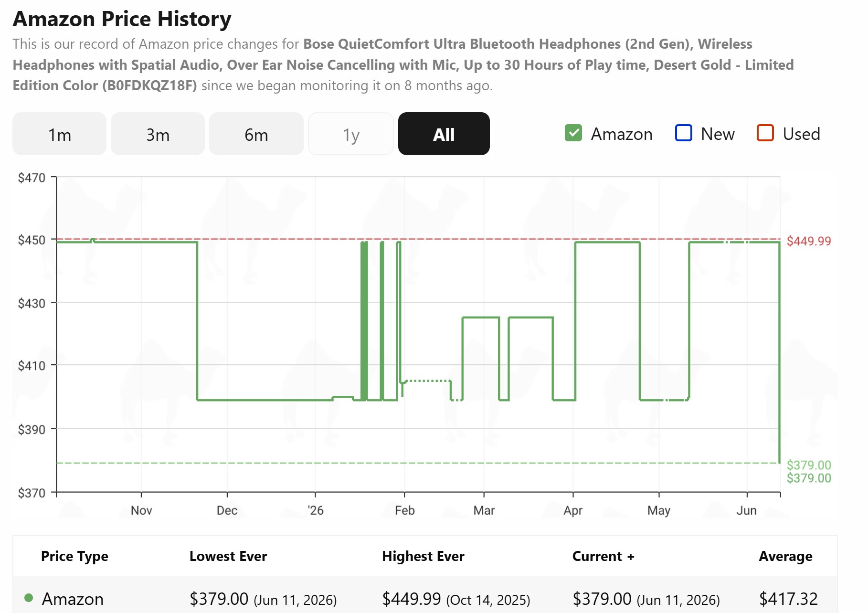868x613 pixels.
Task: Click the Amazon Price History heading
Action: pos(122,19)
